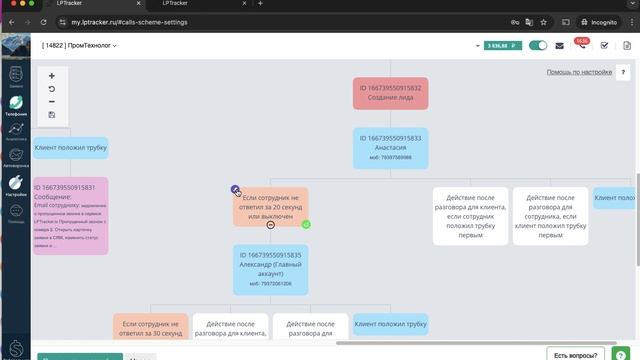Open the password key icon in address bar

pyautogui.click(x=515, y=22)
